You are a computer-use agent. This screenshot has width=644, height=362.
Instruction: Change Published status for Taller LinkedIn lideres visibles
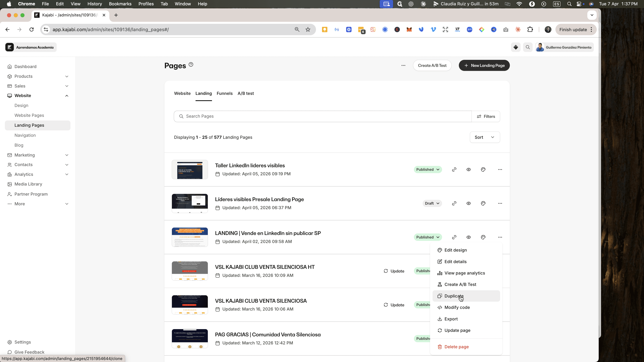pyautogui.click(x=427, y=169)
